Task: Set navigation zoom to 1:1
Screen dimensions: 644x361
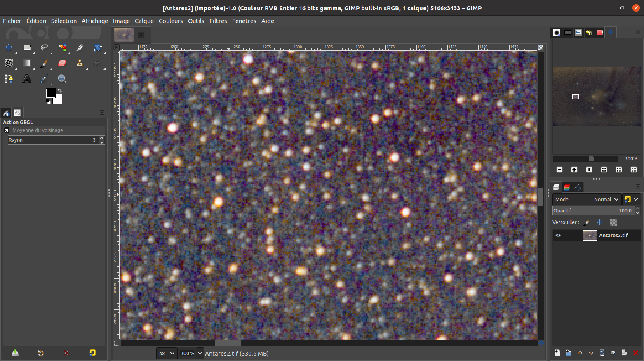Action: tap(589, 170)
